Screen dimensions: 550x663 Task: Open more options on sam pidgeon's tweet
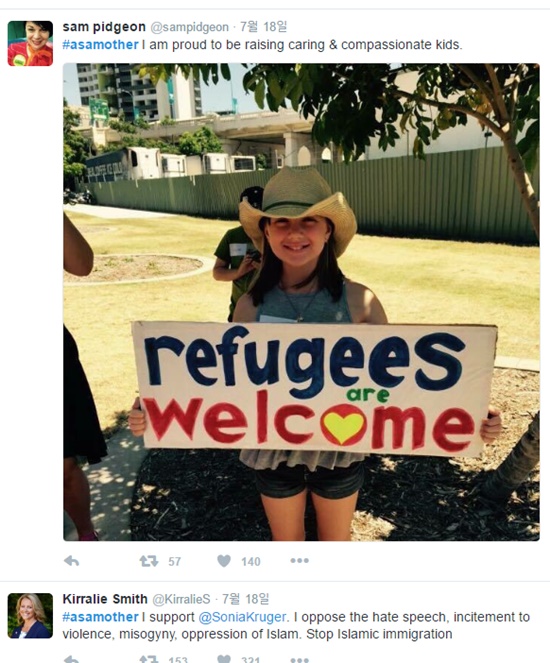[299, 561]
